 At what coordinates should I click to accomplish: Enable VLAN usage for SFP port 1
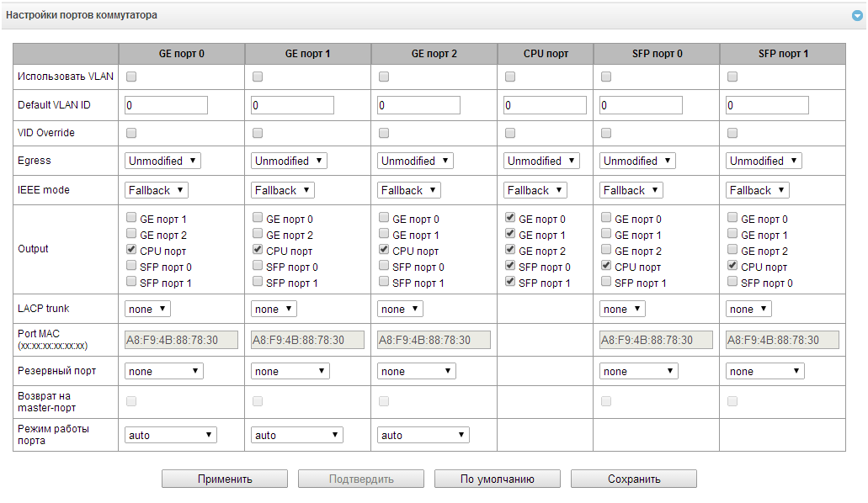[x=732, y=77]
